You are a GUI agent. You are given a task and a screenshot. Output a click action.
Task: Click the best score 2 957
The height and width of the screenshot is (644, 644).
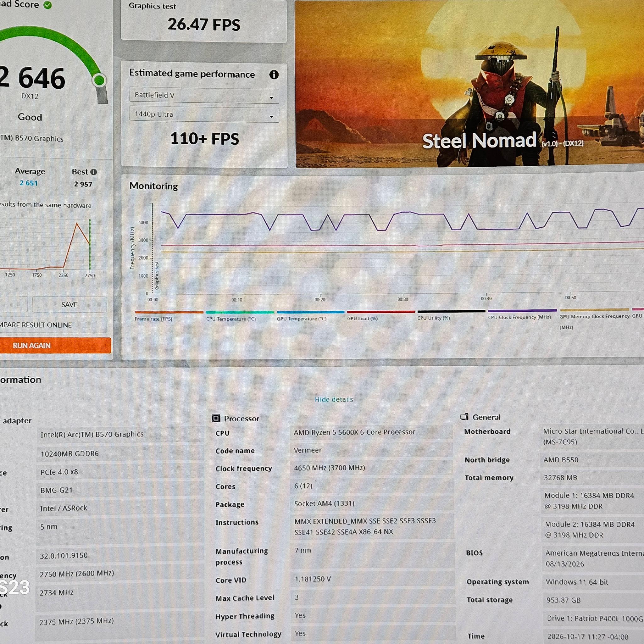83,184
